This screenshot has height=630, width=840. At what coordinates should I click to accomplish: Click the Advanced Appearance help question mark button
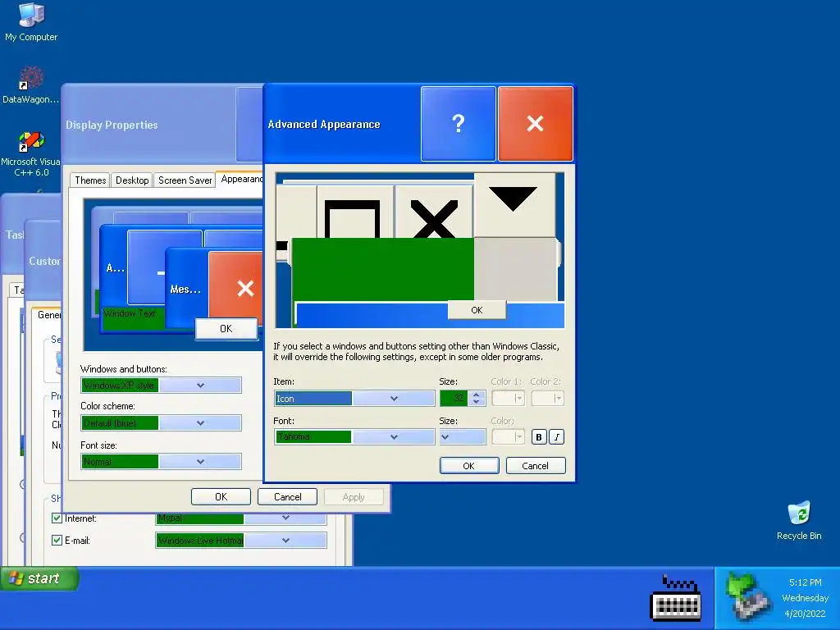click(x=458, y=124)
